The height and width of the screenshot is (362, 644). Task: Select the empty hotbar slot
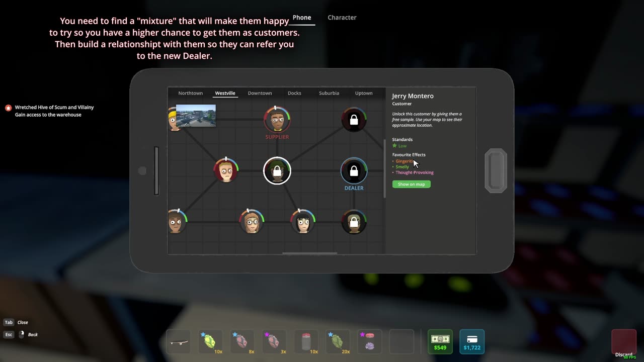point(401,342)
